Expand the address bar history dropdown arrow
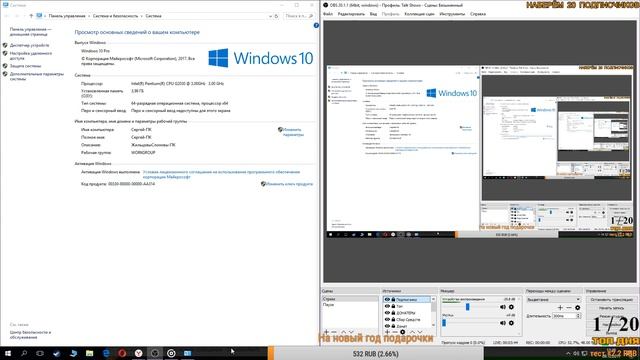The width and height of the screenshot is (640, 360). [270, 16]
